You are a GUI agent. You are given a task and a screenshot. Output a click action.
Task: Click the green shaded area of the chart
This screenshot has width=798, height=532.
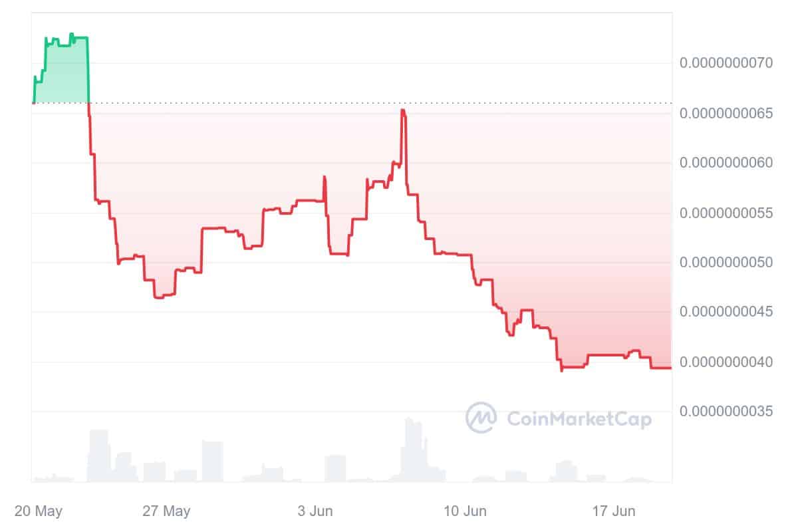tap(63, 76)
